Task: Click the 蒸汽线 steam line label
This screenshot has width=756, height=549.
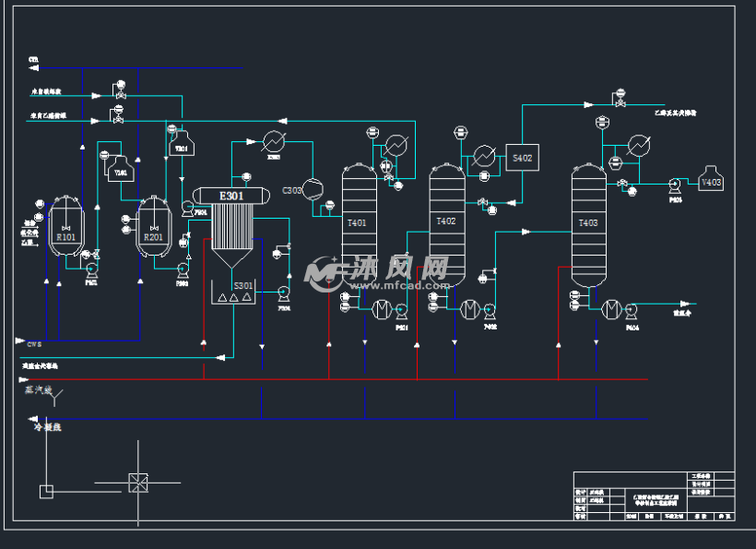Action: pos(38,389)
